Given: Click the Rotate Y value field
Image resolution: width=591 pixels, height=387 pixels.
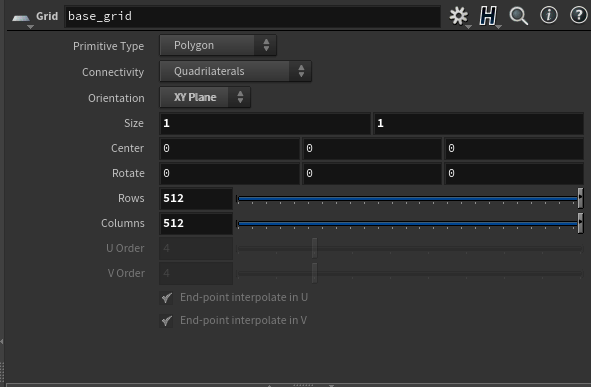Looking at the screenshot, I should tap(372, 173).
